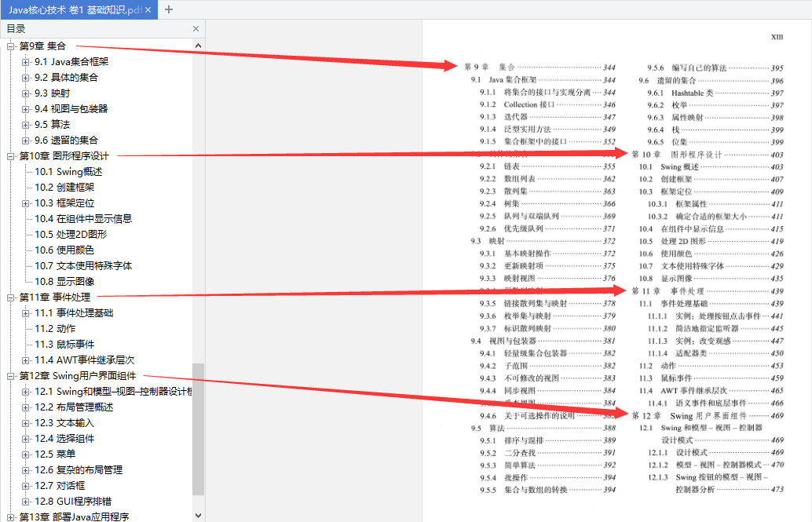
Task: Open bookmark 10.1 Swing概述
Action: pos(68,171)
